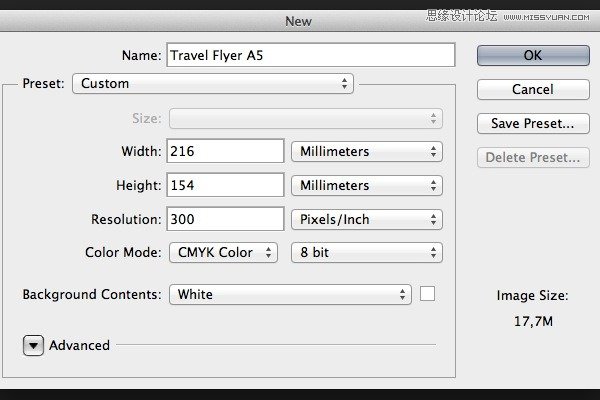Open the Width units Millimeters dropdown
The image size is (600, 400).
click(366, 151)
